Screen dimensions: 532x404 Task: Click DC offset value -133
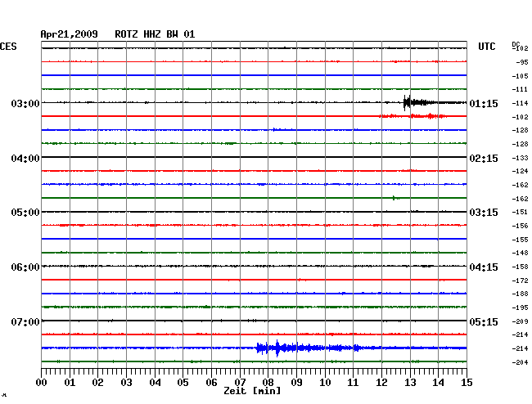coord(520,158)
